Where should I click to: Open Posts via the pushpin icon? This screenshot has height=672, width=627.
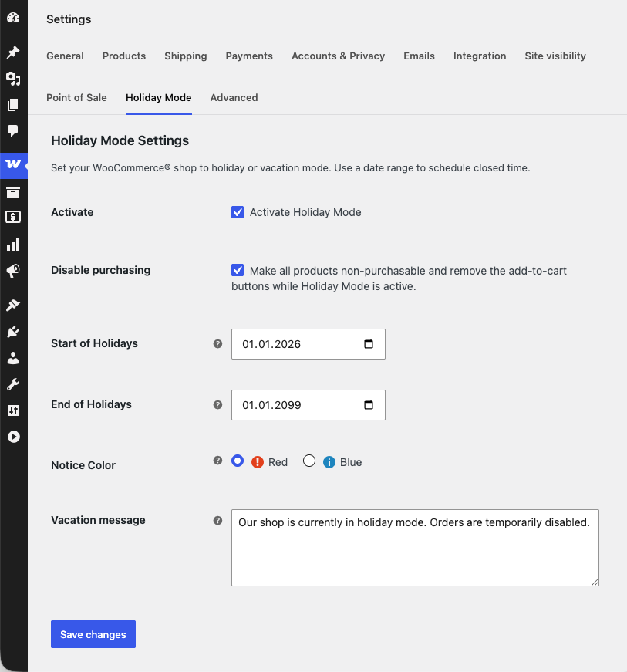pos(13,52)
